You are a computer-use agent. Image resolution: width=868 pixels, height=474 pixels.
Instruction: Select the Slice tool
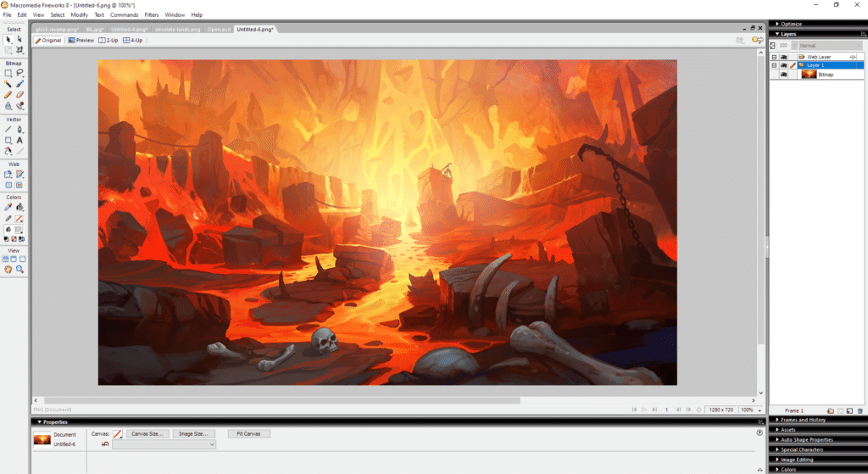pyautogui.click(x=19, y=175)
